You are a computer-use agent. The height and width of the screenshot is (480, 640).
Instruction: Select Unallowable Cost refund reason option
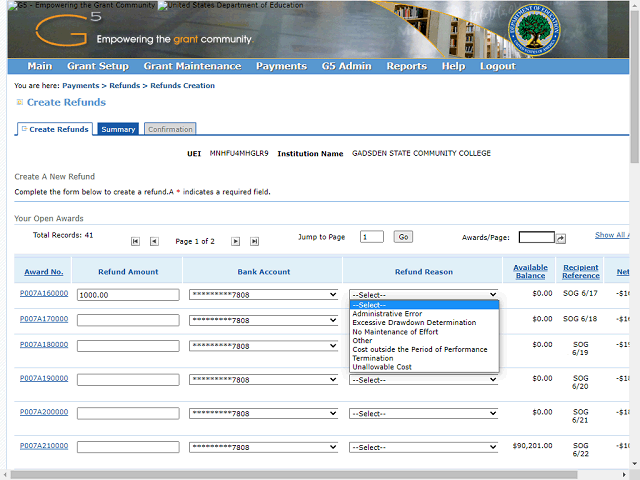tap(382, 367)
